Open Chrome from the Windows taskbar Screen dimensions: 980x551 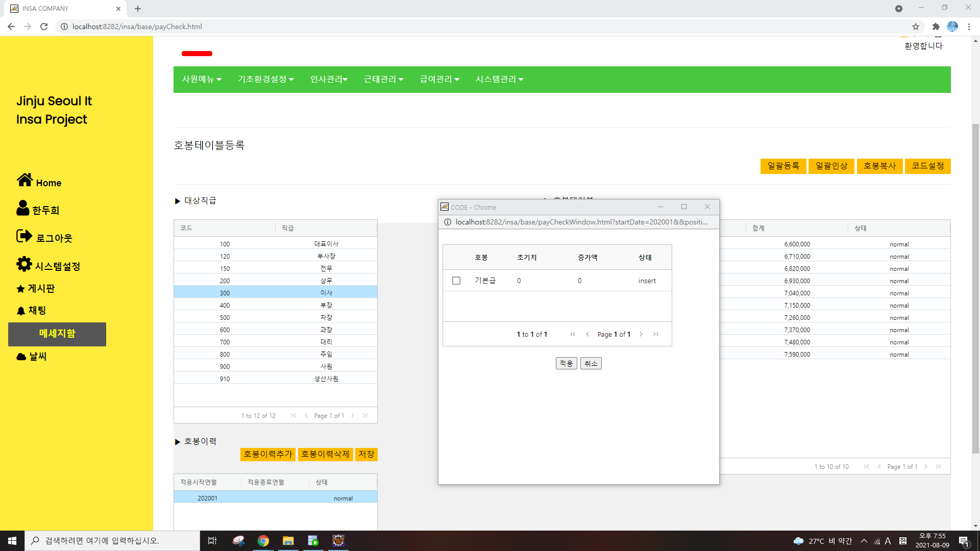[263, 541]
